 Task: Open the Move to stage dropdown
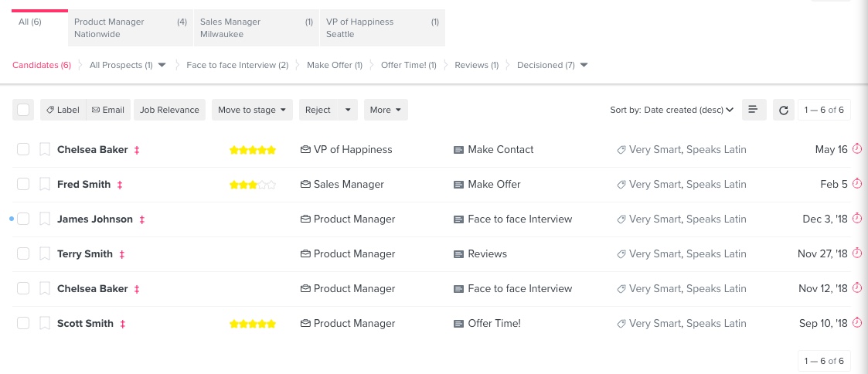[x=253, y=110]
